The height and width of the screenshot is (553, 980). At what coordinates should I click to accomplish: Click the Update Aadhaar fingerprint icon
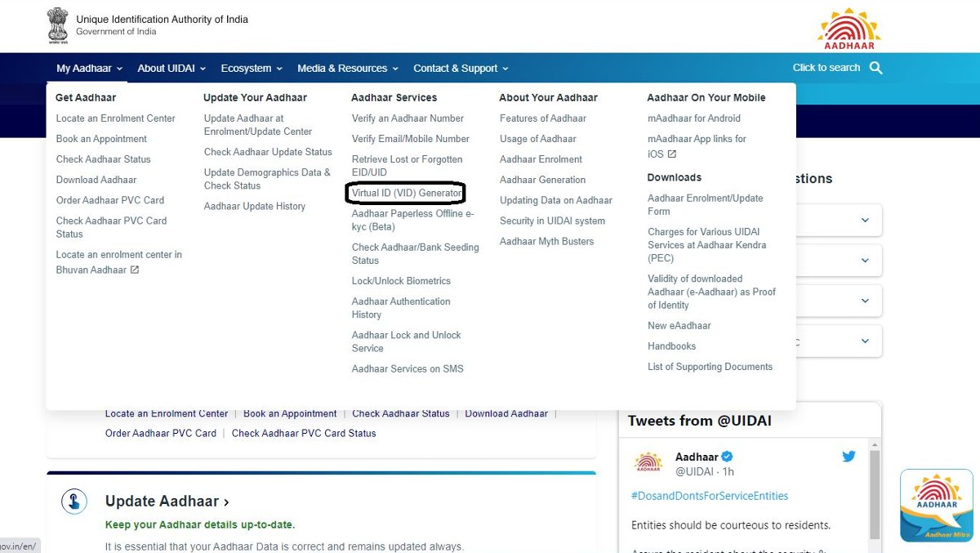pos(74,501)
